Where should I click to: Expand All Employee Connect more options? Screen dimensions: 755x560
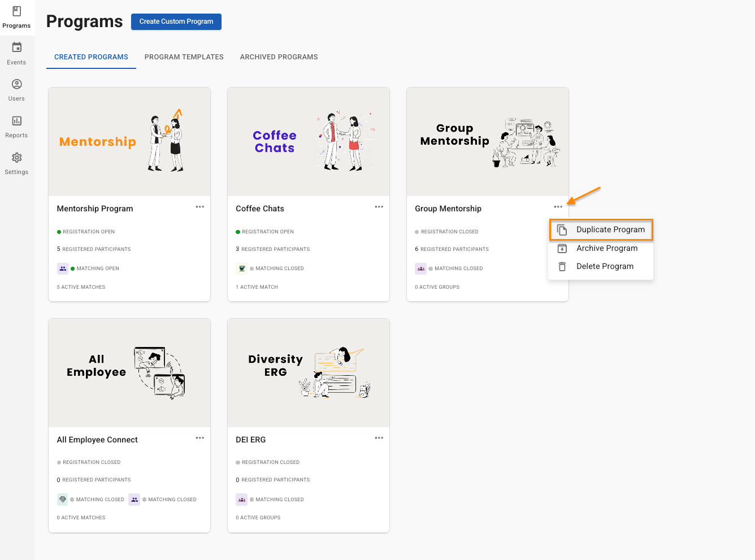coord(200,438)
